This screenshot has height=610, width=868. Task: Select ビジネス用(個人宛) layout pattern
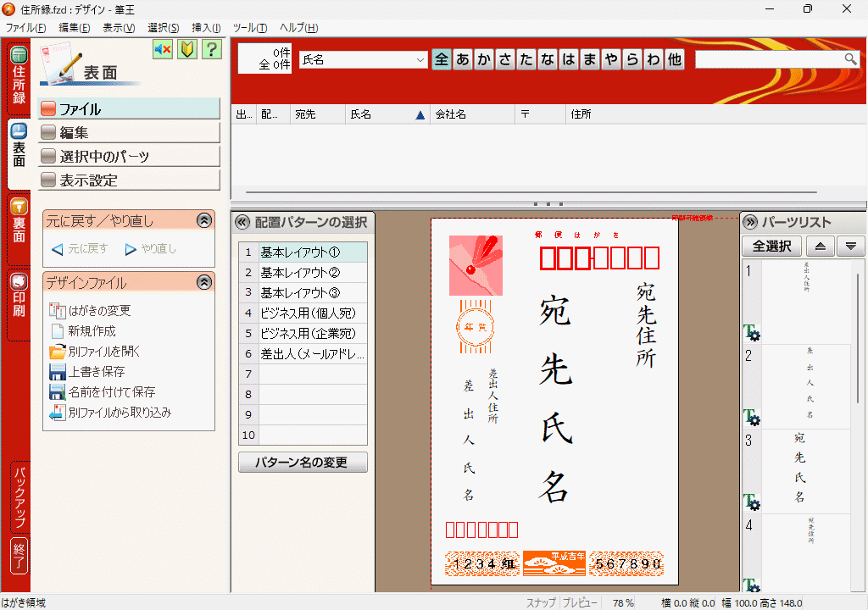pos(307,313)
